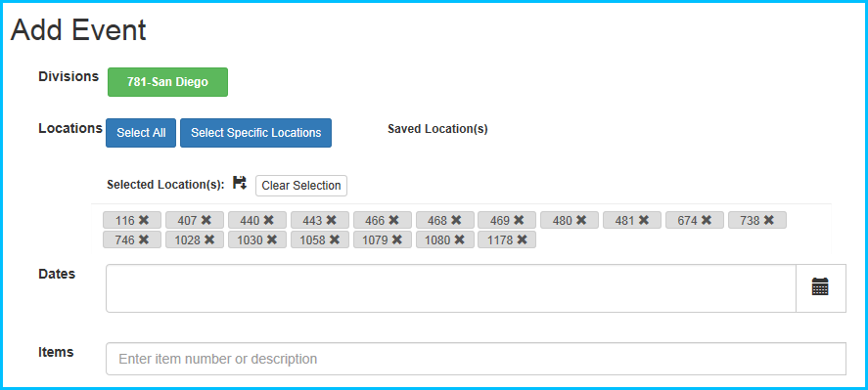Remove location 738 with its X
868x390 pixels.
(769, 220)
